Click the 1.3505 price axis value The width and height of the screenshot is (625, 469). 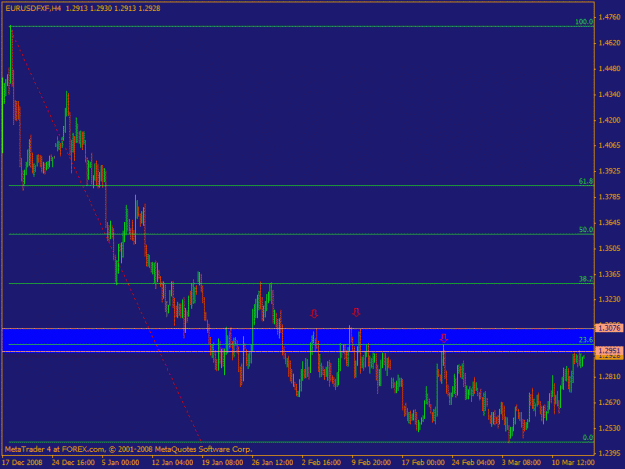pyautogui.click(x=610, y=248)
